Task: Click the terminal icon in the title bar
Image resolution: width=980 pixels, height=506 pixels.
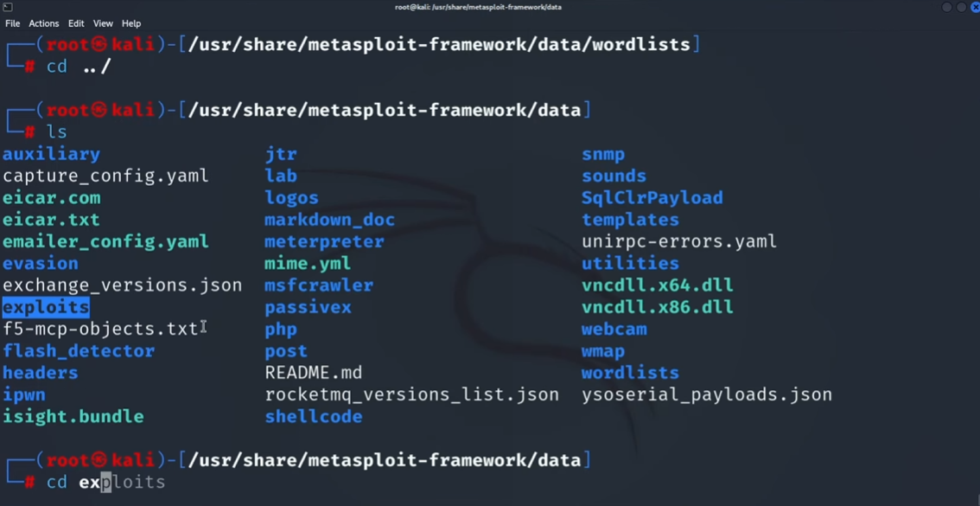Action: pyautogui.click(x=8, y=7)
